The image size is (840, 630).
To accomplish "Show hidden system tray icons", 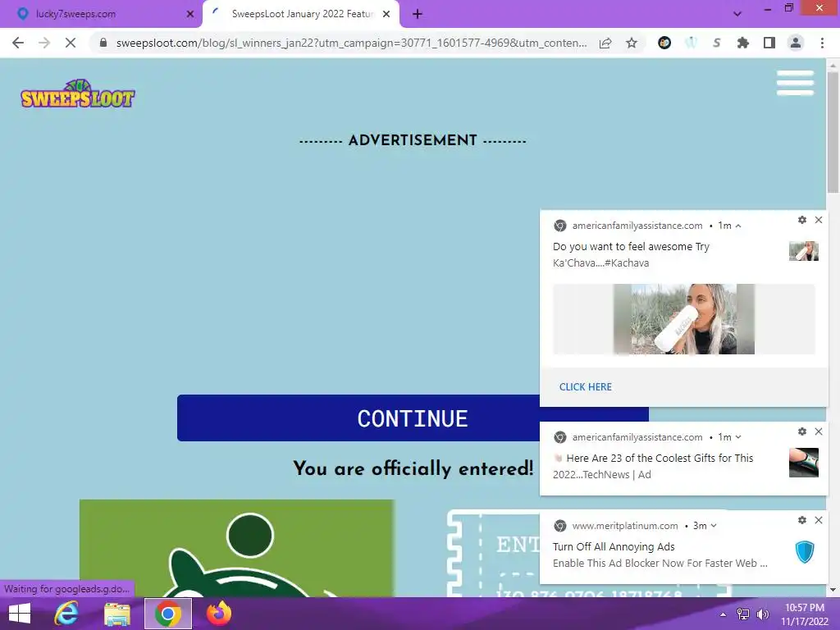I will (x=723, y=614).
